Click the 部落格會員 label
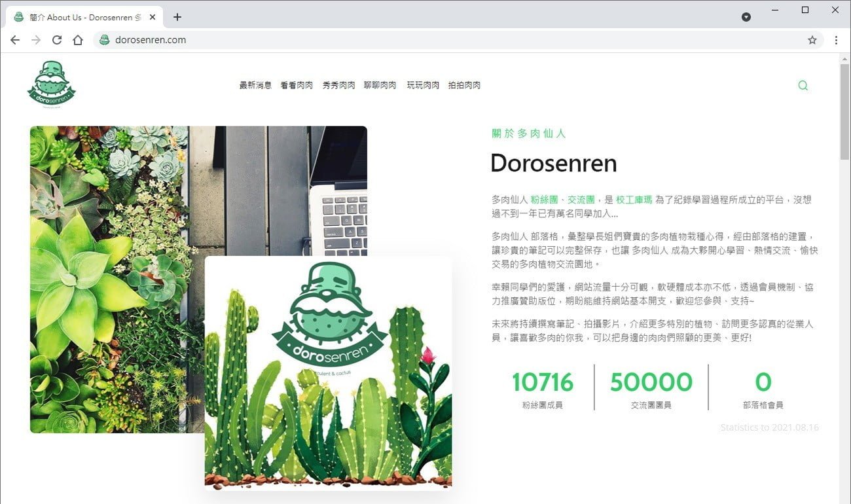851x504 pixels. click(x=763, y=405)
